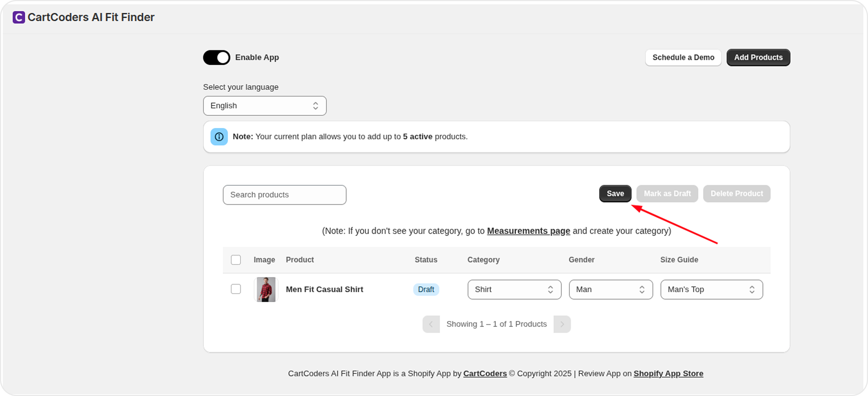Click the blue info note icon
This screenshot has width=868, height=396.
click(x=219, y=137)
